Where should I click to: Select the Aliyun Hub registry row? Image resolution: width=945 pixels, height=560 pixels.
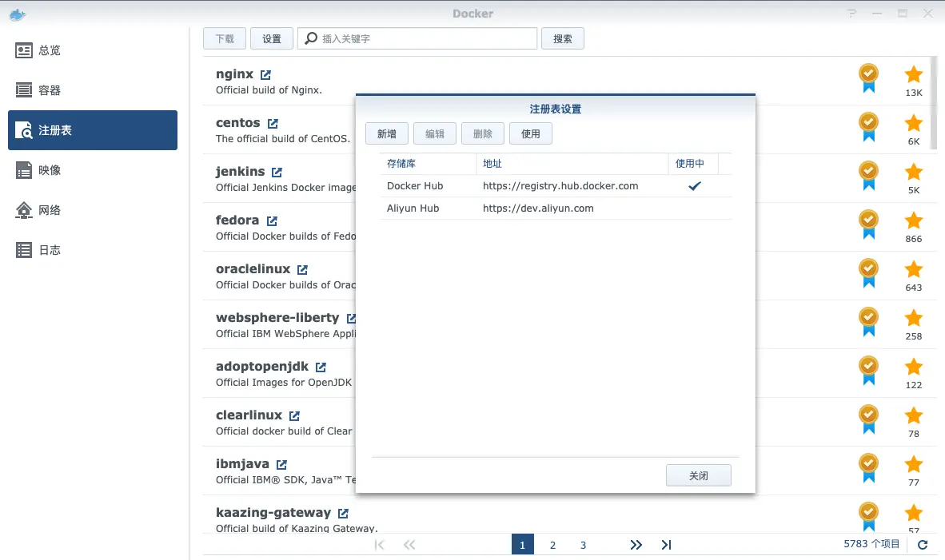point(556,209)
